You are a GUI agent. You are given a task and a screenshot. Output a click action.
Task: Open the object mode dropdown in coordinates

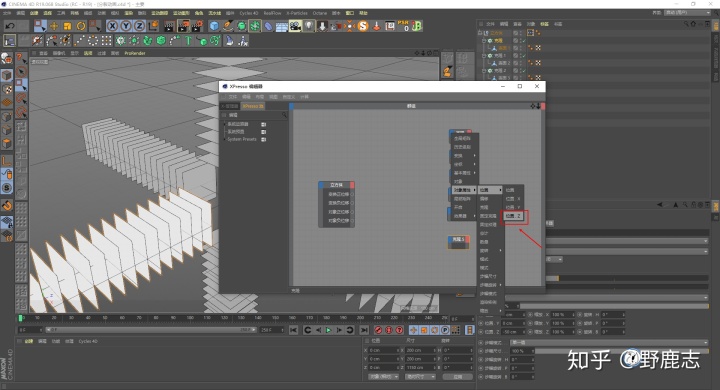383,377
